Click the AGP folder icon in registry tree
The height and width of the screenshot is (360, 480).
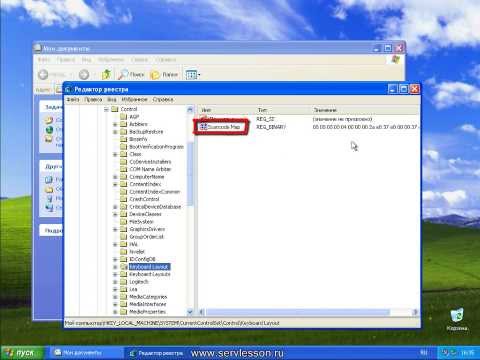(x=124, y=117)
